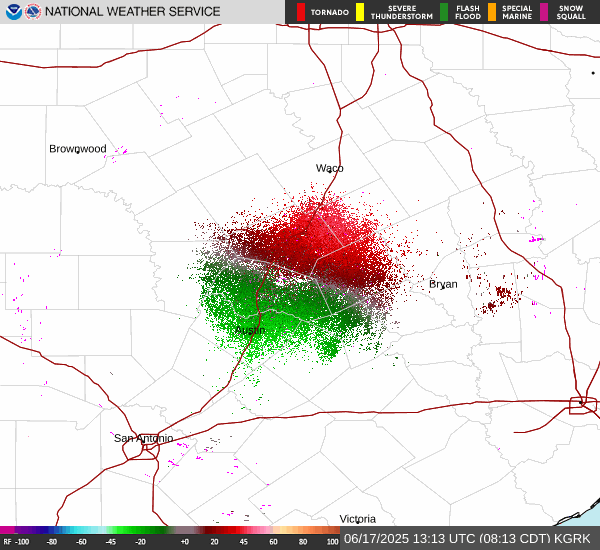The image size is (600, 550).
Task: Click the yellow Severe Thunderstorm legend swatch
Action: (360, 12)
